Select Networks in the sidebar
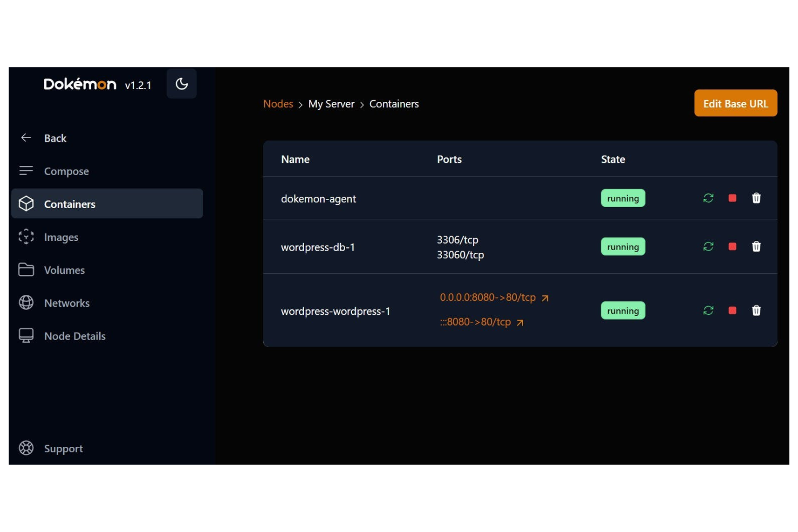The image size is (798, 532). (67, 303)
